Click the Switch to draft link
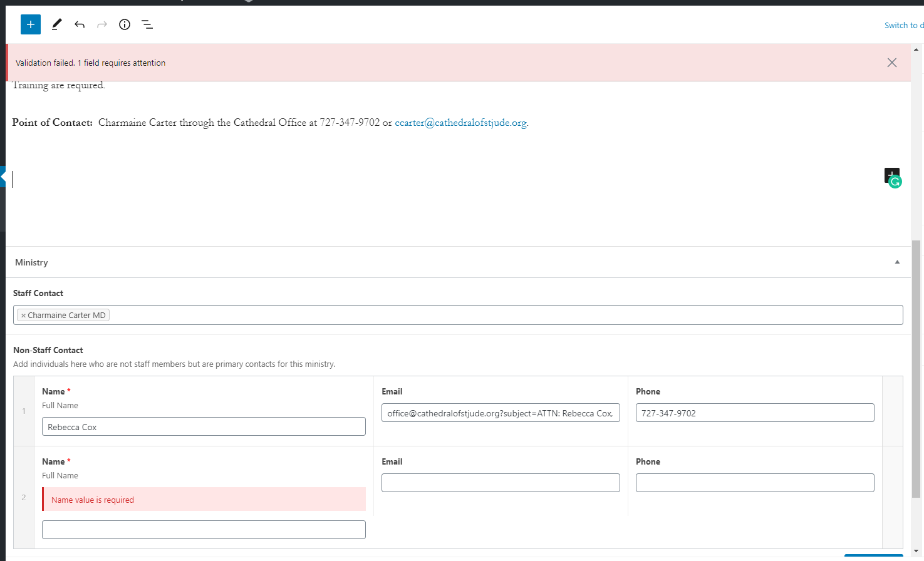The width and height of the screenshot is (924, 561). 903,25
